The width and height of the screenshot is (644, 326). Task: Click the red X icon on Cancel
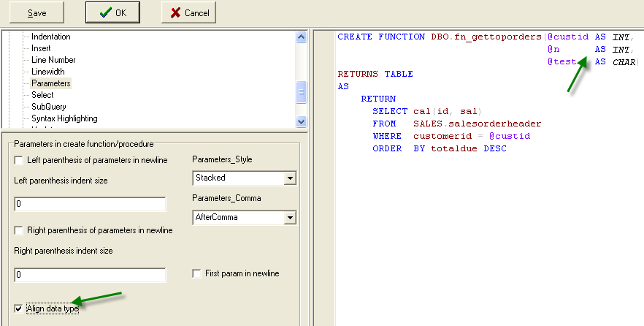(x=175, y=13)
